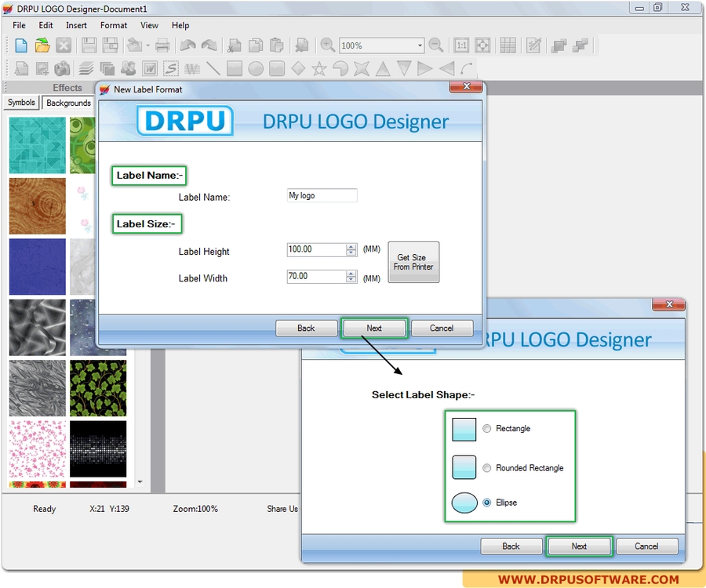
Task: Select the Rectangle label shape
Action: pyautogui.click(x=488, y=428)
